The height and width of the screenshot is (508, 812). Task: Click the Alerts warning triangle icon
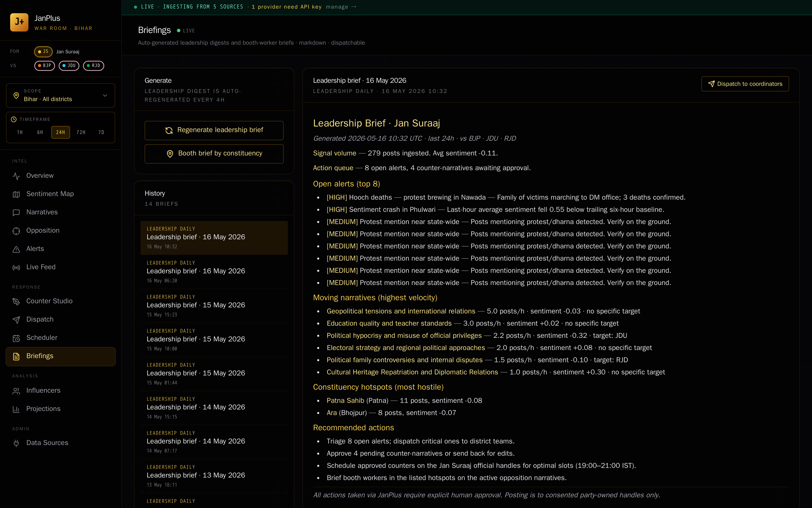[16, 249]
